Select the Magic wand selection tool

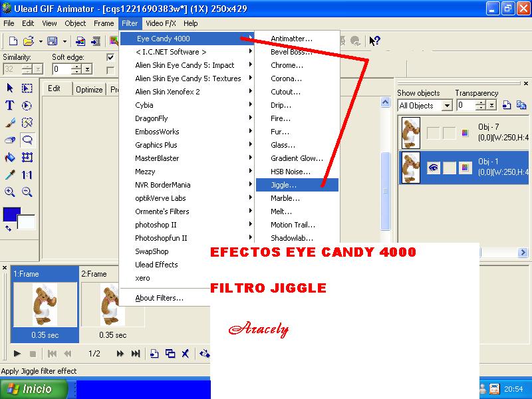tap(27, 122)
